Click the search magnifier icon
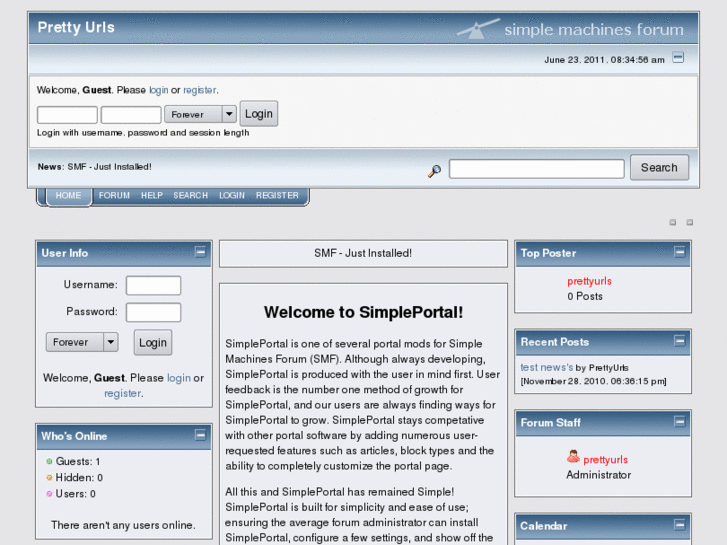The width and height of the screenshot is (727, 545). click(x=434, y=171)
